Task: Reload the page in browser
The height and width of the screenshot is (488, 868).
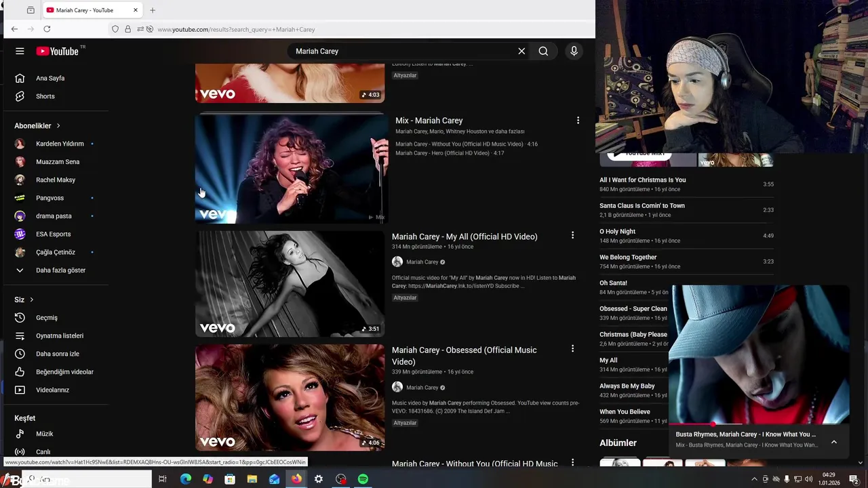Action: tap(47, 29)
